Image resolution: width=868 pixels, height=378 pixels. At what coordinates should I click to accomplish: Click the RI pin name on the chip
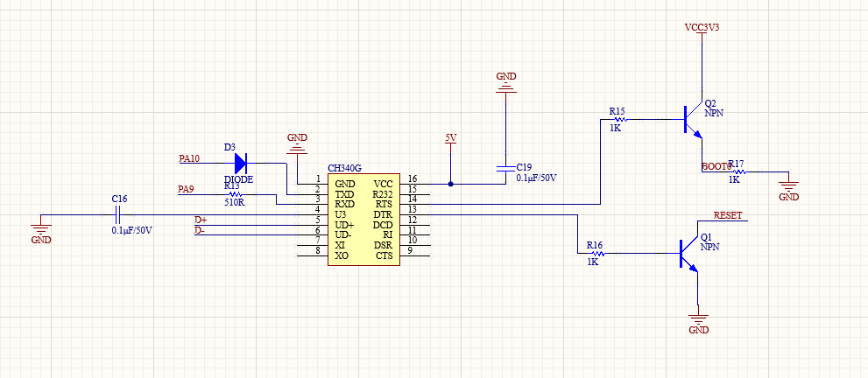tap(388, 235)
